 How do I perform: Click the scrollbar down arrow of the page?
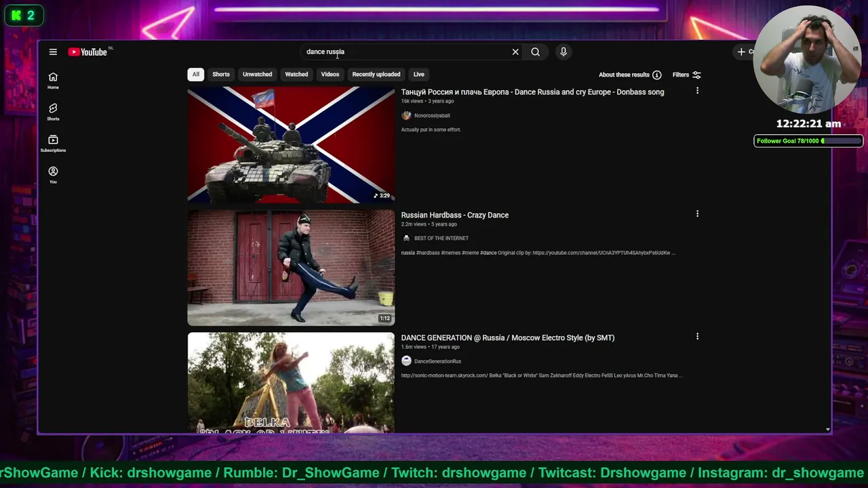pos(827,429)
